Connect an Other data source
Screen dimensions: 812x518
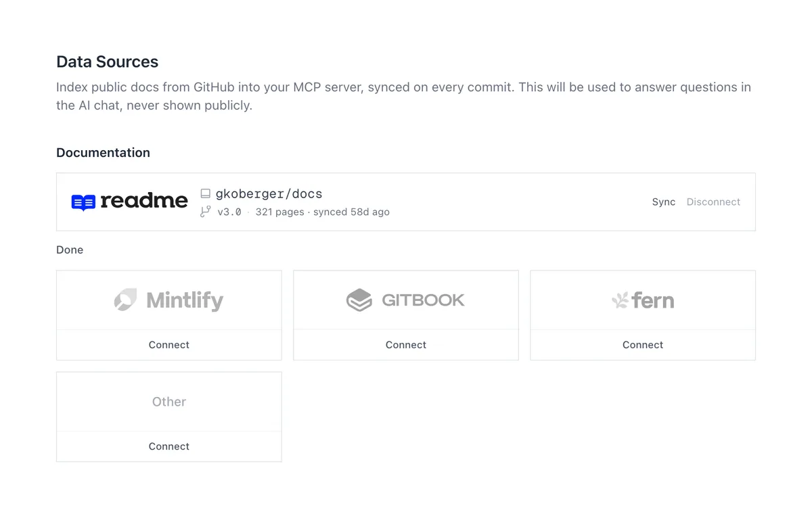(x=169, y=446)
